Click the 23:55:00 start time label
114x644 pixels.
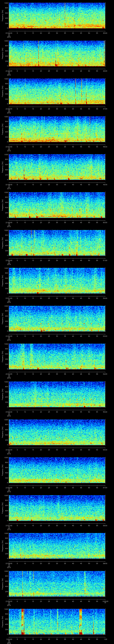point(9,450)
